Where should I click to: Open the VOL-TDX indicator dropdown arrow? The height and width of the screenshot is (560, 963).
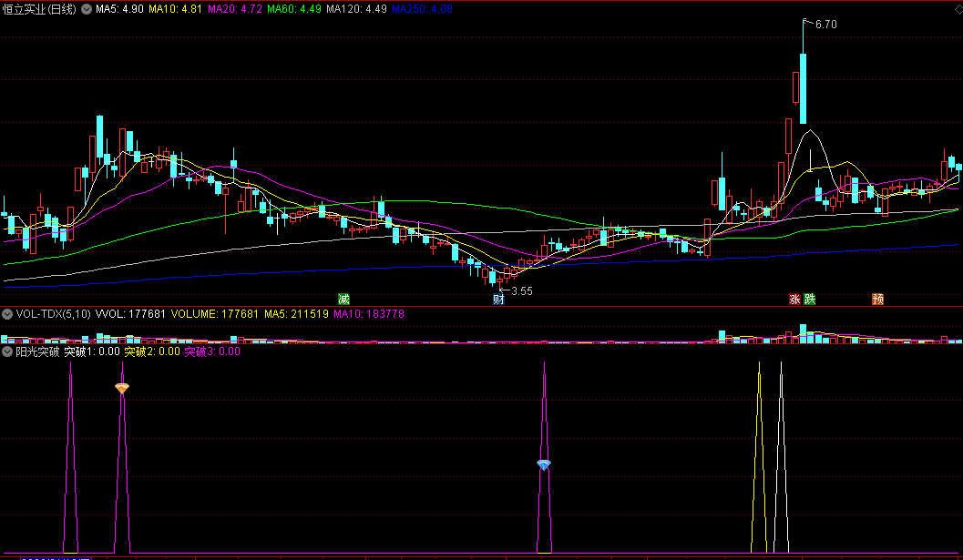(x=7, y=314)
